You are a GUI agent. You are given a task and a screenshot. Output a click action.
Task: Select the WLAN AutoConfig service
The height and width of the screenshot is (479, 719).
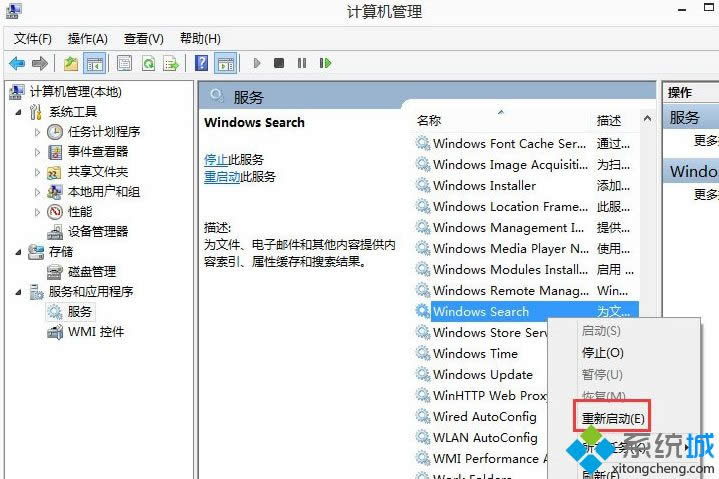pos(485,437)
